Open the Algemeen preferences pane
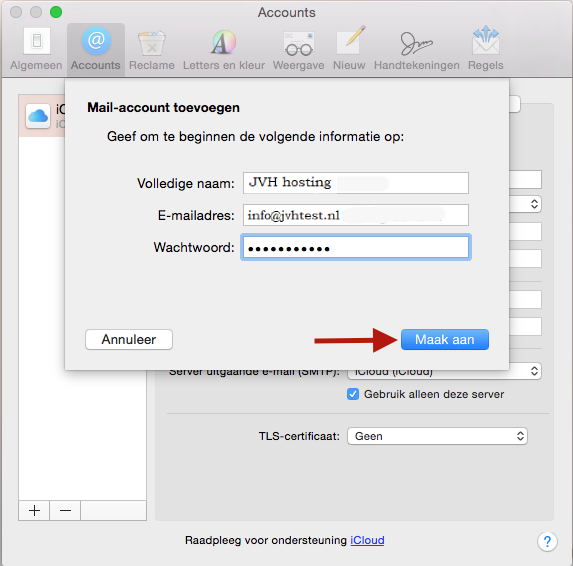The height and width of the screenshot is (566, 573). click(36, 49)
